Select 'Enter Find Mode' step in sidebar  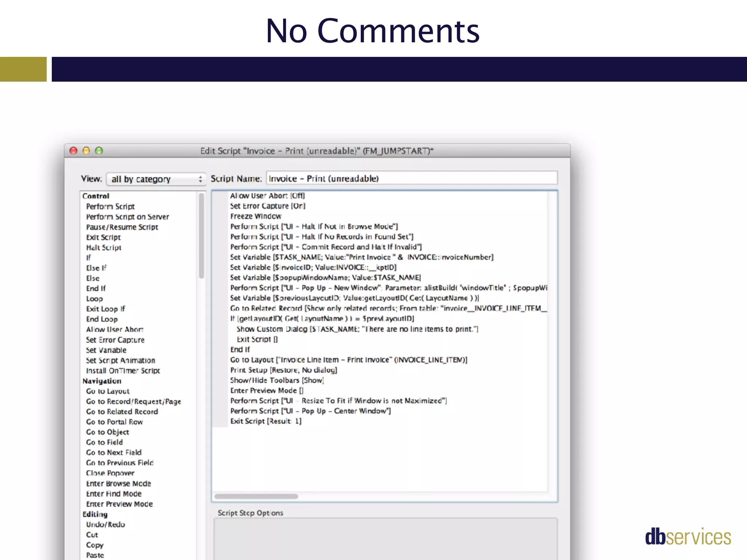click(114, 494)
